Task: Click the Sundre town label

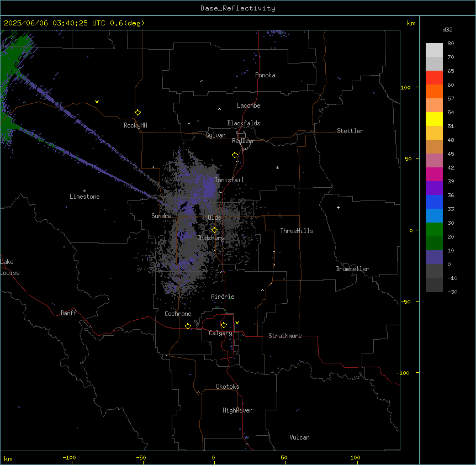Action: coord(161,216)
